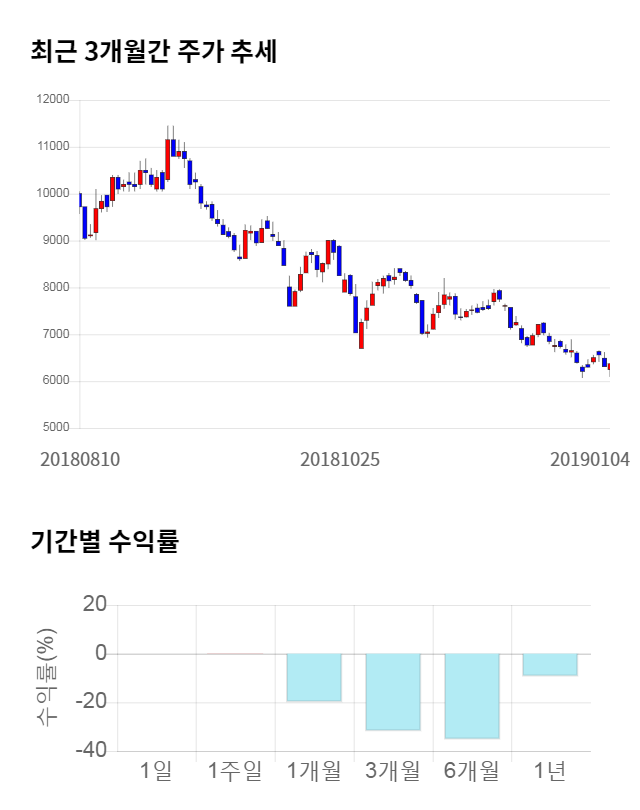Click the 20180810 start date label
Screen dimensions: 640x810
pos(80,460)
